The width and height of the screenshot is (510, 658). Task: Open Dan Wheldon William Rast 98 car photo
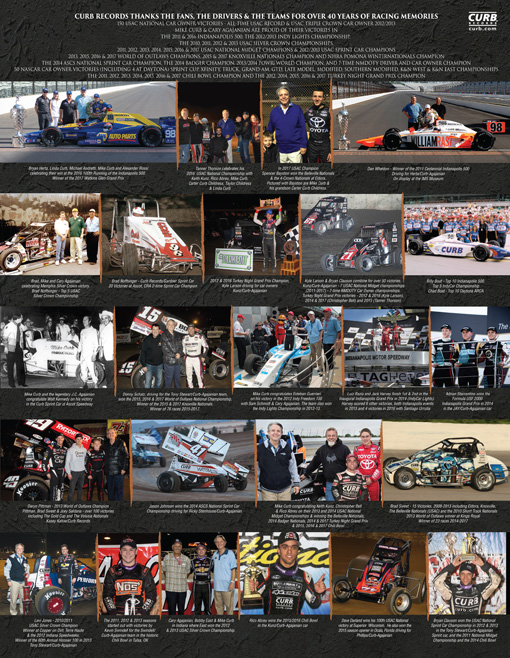point(421,122)
